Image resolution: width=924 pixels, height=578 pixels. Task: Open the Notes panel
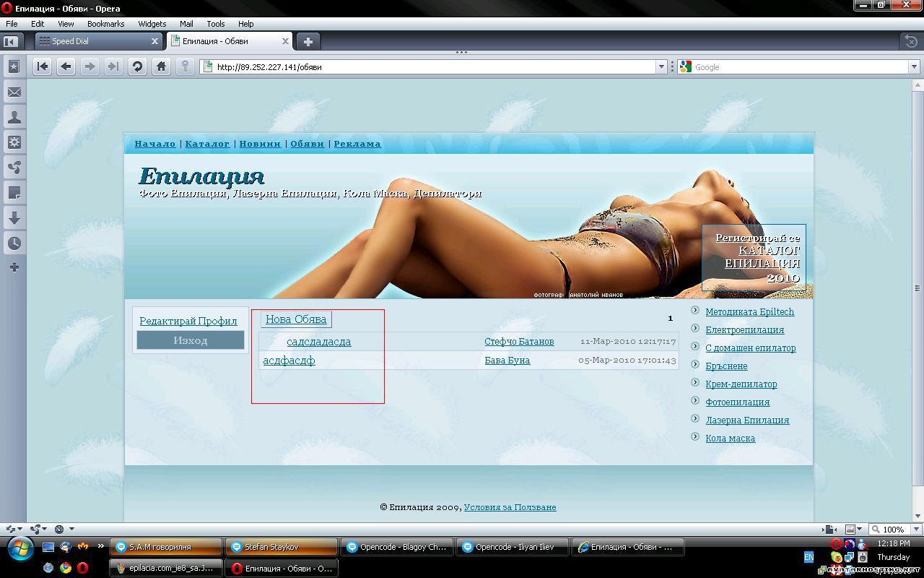[14, 192]
